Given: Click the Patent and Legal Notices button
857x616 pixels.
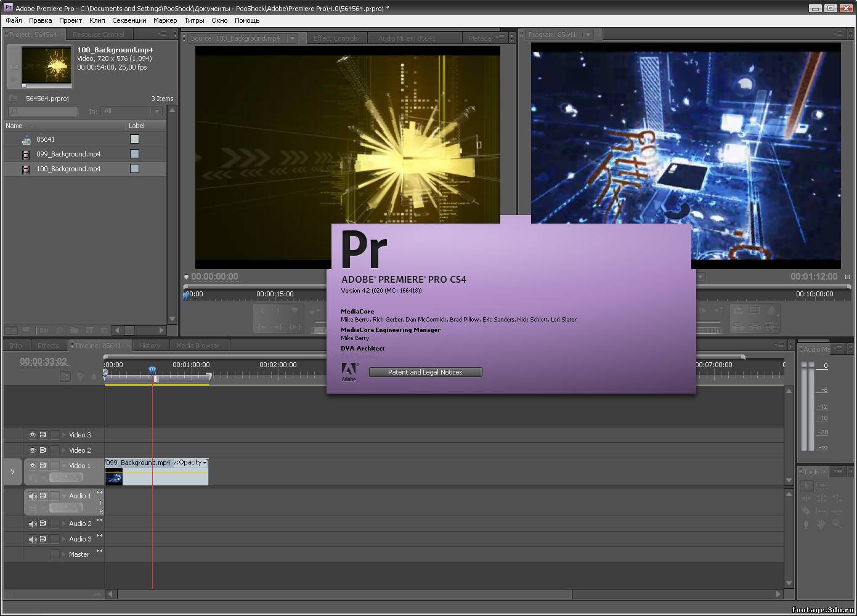Looking at the screenshot, I should coord(425,372).
